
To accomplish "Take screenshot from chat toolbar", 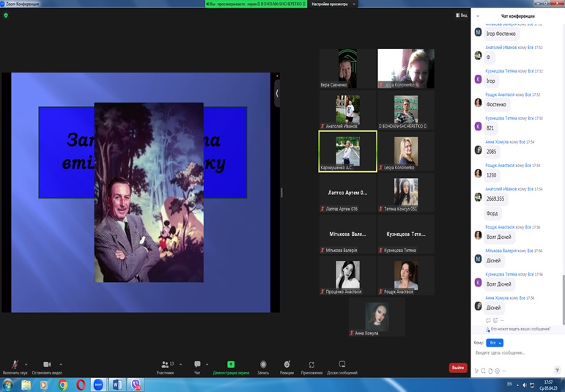I will click(x=484, y=371).
